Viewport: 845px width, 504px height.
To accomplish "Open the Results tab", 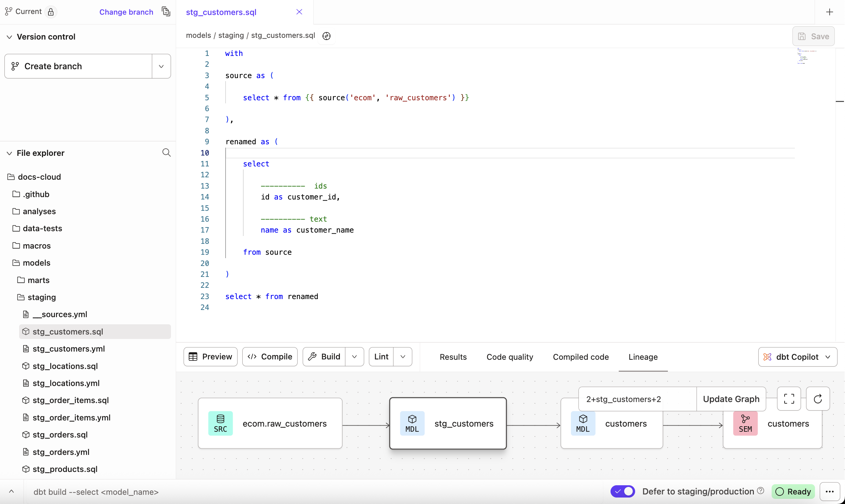I will click(453, 356).
